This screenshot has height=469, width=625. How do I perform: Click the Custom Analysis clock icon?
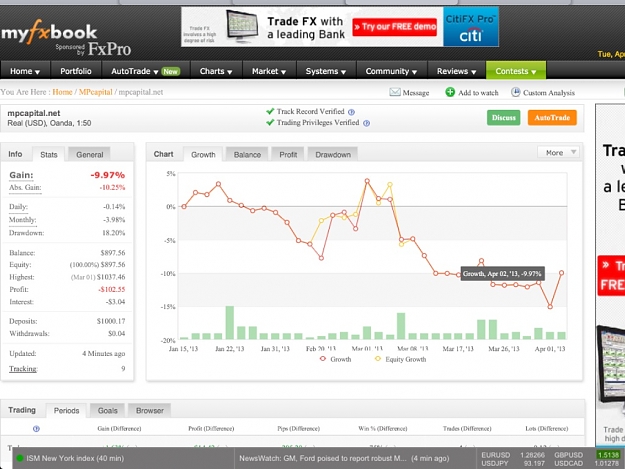(x=515, y=92)
